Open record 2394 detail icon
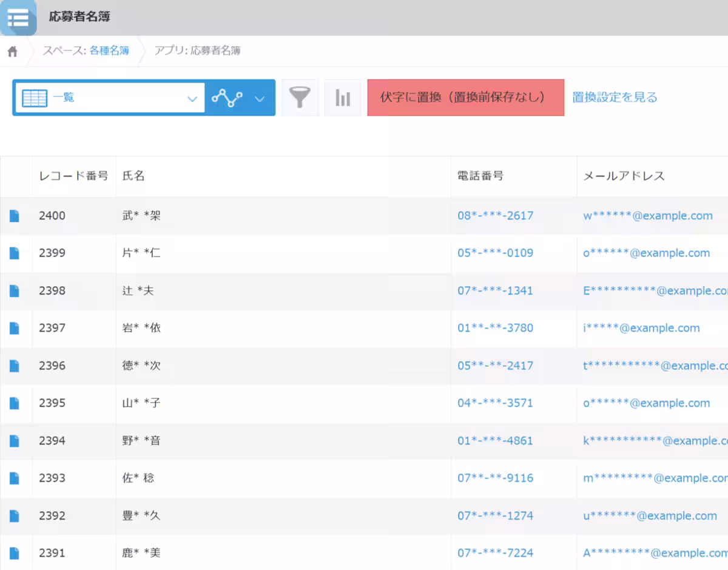 pyautogui.click(x=14, y=441)
